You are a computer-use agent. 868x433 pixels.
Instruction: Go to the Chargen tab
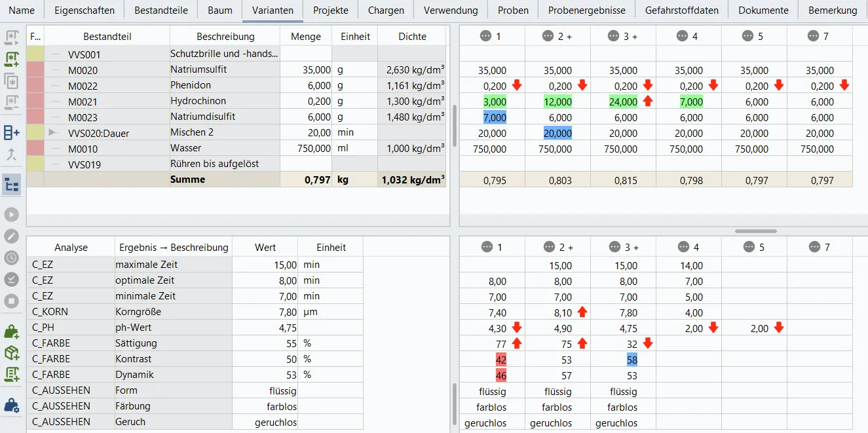click(386, 10)
